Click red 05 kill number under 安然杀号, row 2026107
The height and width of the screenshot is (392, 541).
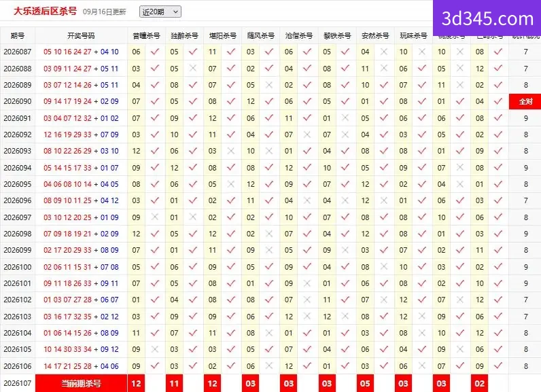pos(365,383)
